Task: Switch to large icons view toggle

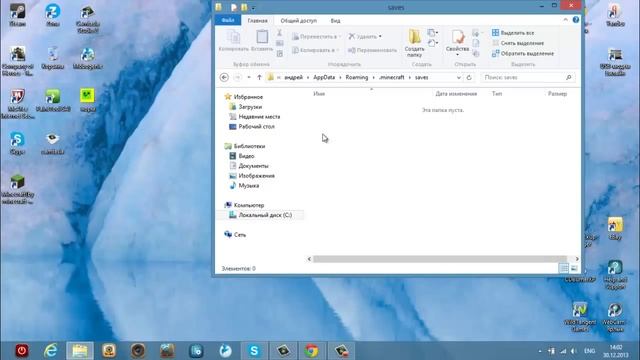Action: 574,268
